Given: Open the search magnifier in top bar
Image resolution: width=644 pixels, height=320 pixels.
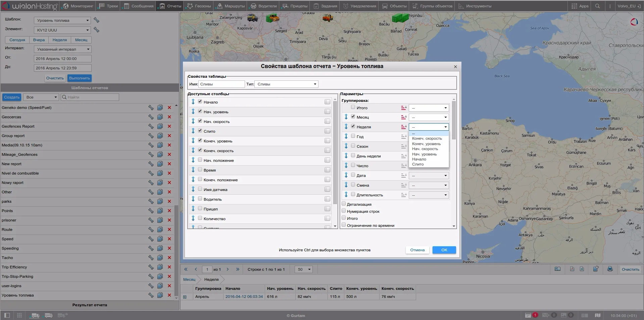Looking at the screenshot, I should point(597,6).
